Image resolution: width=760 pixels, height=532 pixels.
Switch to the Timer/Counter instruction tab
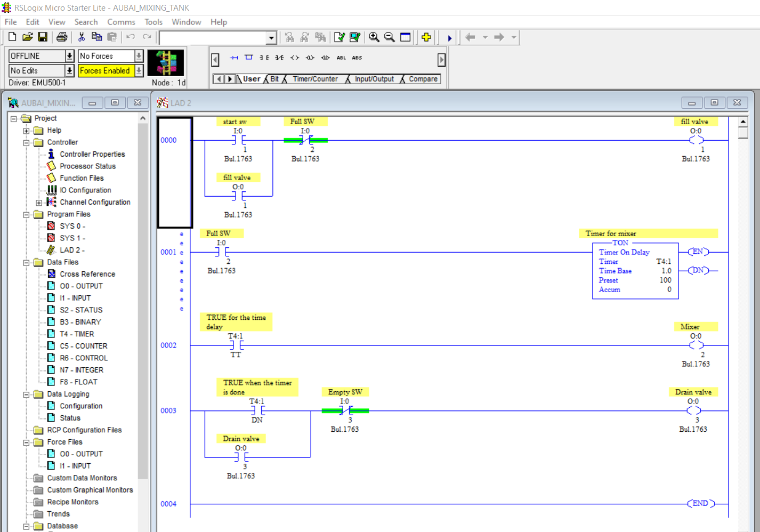317,78
